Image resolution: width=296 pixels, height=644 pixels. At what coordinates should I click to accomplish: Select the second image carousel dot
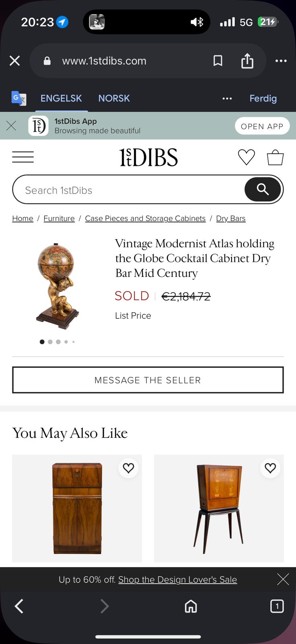click(x=50, y=342)
